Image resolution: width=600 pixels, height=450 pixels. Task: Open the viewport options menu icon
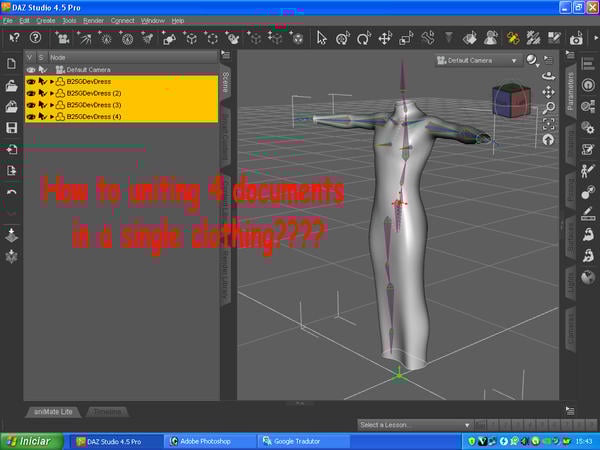tap(548, 60)
